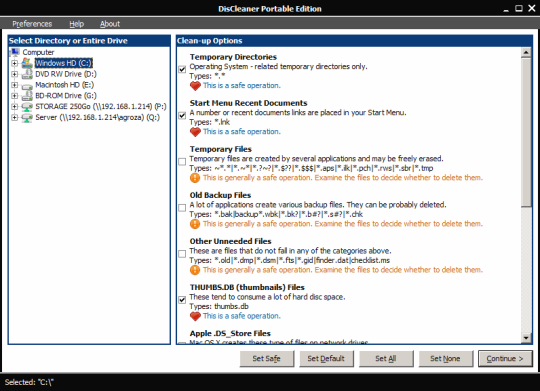Click the orange warning icon under Temporary Files
Screen dimensions: 540x391
[x=195, y=178]
